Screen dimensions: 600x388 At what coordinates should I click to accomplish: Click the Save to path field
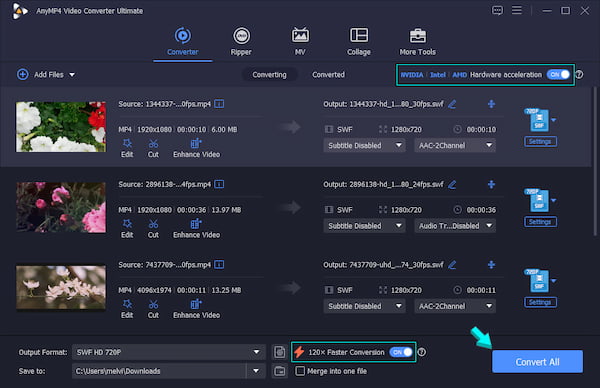click(159, 371)
